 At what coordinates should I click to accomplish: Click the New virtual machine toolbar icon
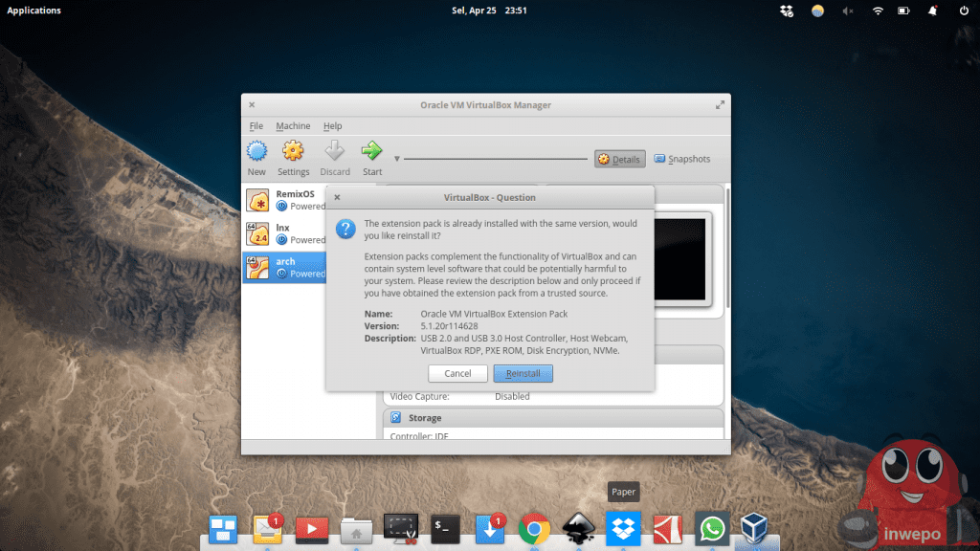[256, 152]
